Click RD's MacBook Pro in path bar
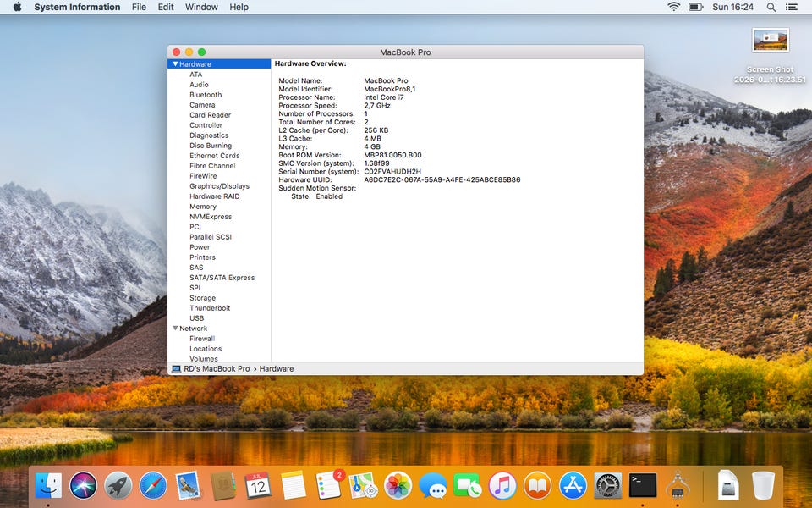 click(x=217, y=368)
